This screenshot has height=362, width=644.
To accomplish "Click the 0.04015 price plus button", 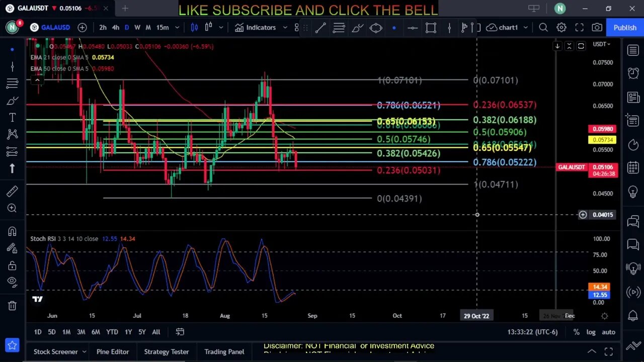I will 583,215.
